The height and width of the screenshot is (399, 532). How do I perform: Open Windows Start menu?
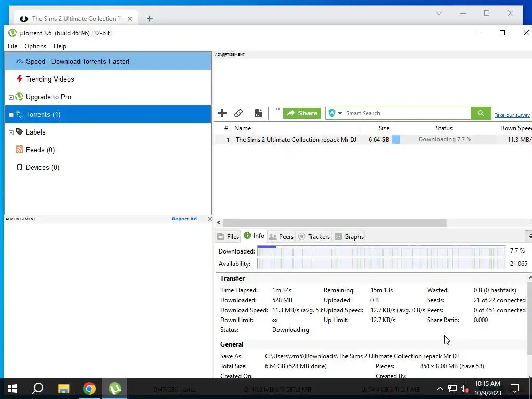[12, 389]
